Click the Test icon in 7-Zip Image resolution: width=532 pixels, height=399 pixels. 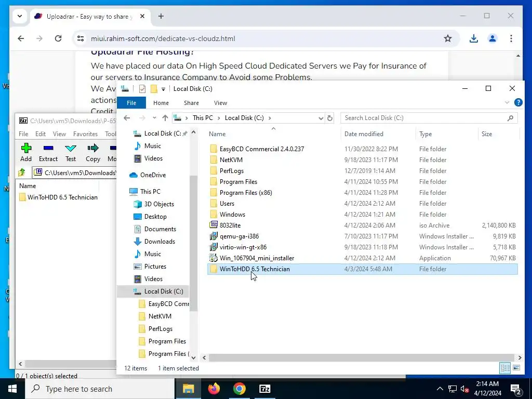coord(71,148)
